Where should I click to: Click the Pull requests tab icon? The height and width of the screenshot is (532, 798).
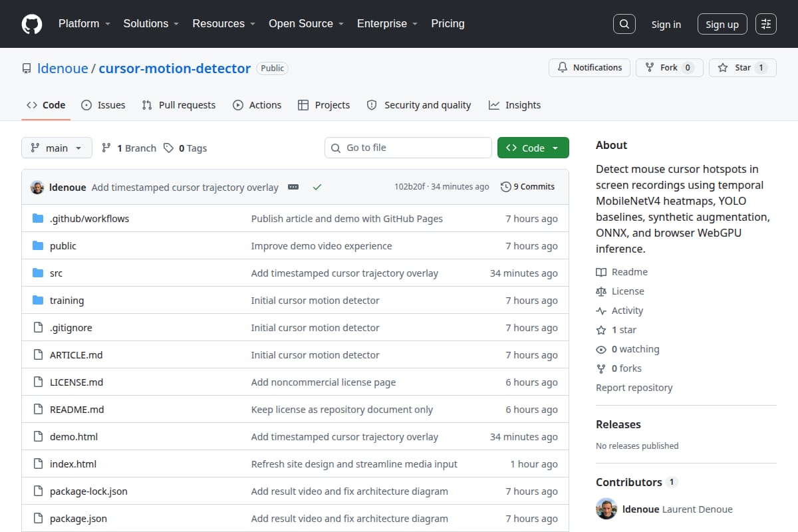coord(147,105)
